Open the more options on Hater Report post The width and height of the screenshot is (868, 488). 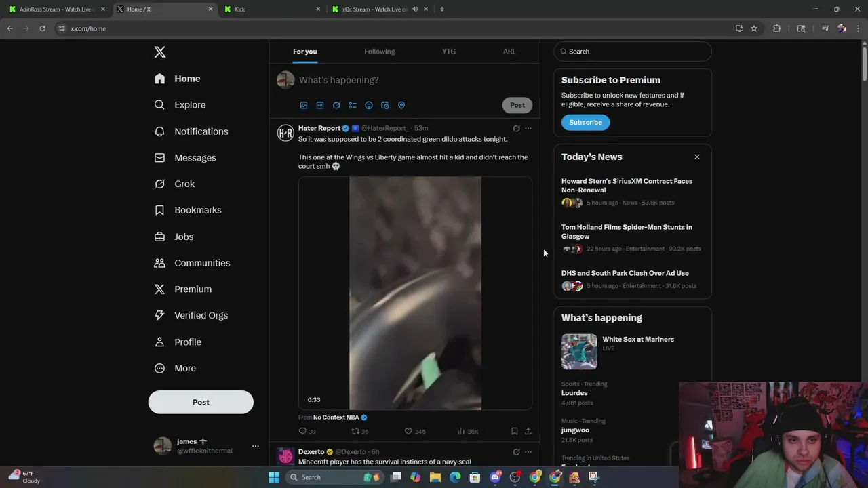pyautogui.click(x=528, y=128)
